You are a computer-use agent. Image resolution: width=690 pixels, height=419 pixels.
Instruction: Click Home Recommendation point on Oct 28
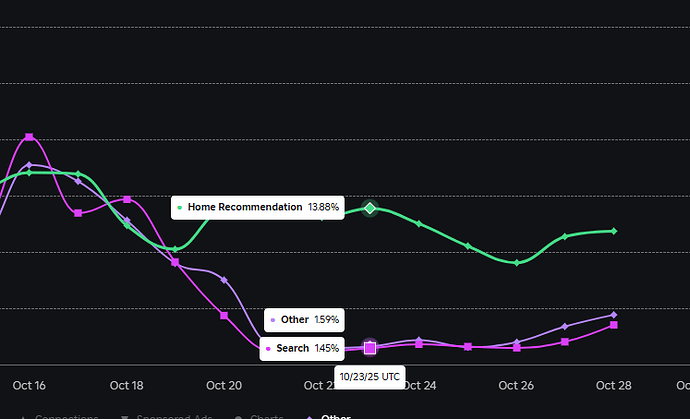pyautogui.click(x=614, y=231)
